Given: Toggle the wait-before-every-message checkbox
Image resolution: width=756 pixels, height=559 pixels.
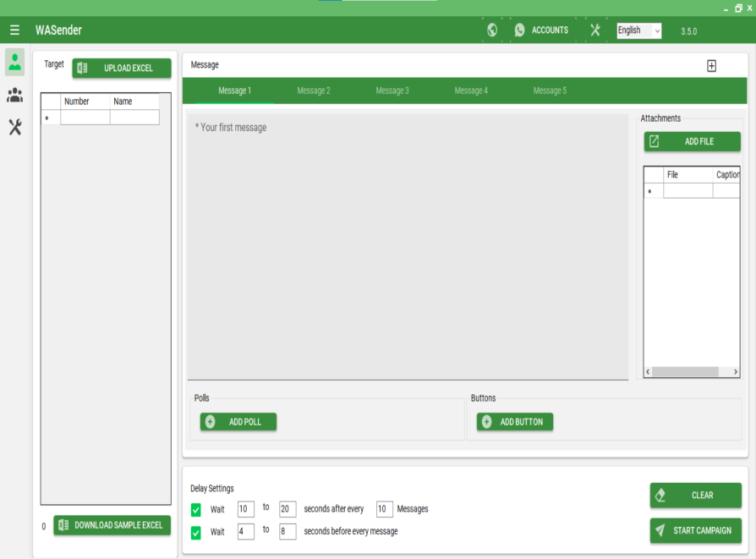Looking at the screenshot, I should tap(196, 532).
